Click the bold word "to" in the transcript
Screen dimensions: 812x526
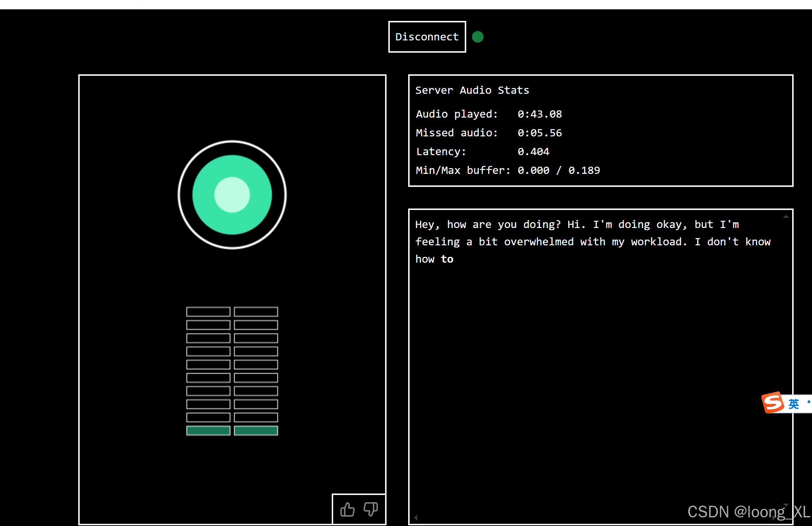tap(447, 259)
